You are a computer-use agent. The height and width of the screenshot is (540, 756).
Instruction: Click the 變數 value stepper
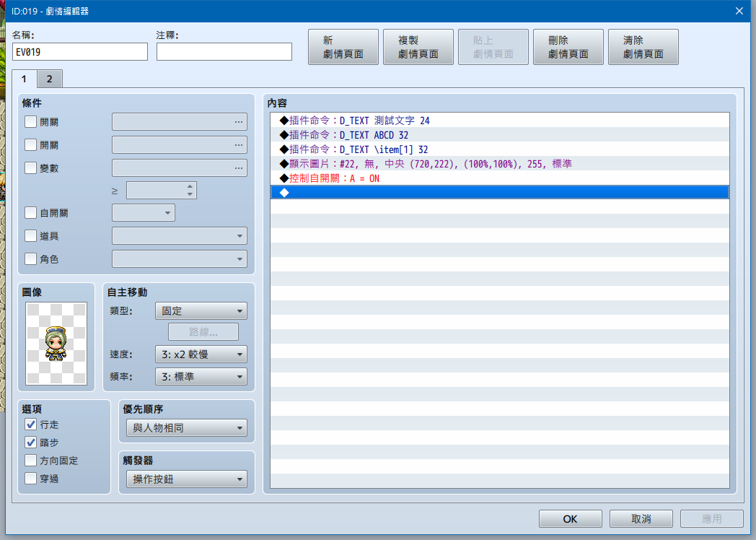click(190, 191)
